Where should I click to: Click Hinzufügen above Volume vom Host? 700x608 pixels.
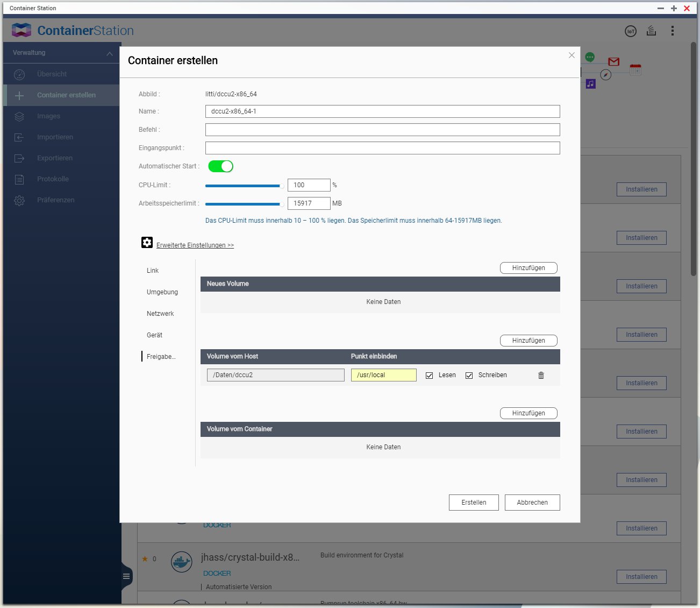(x=528, y=341)
